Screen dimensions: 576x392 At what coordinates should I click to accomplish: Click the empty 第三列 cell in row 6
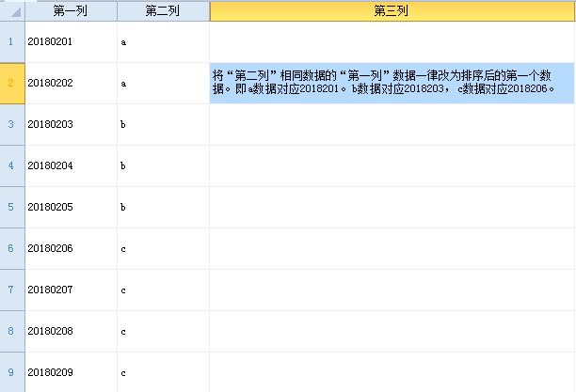click(392, 249)
